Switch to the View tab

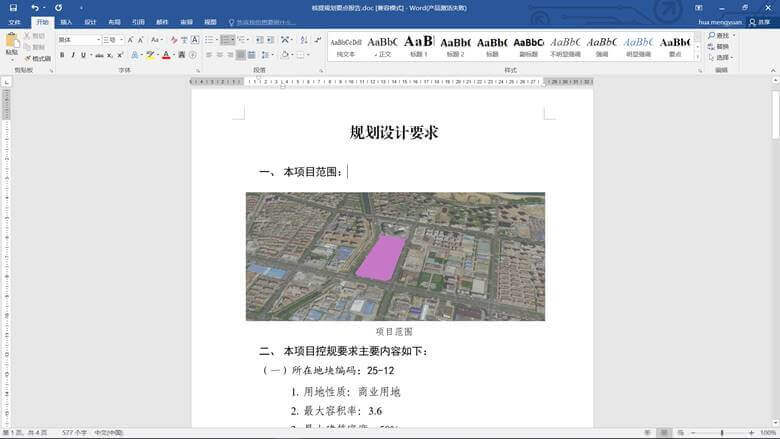click(210, 22)
